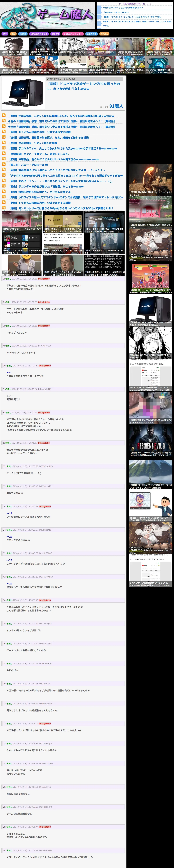Open grid thumbnail わたしのSpotify貸したら汚染された
The image size is (174, 868).
(22, 244)
